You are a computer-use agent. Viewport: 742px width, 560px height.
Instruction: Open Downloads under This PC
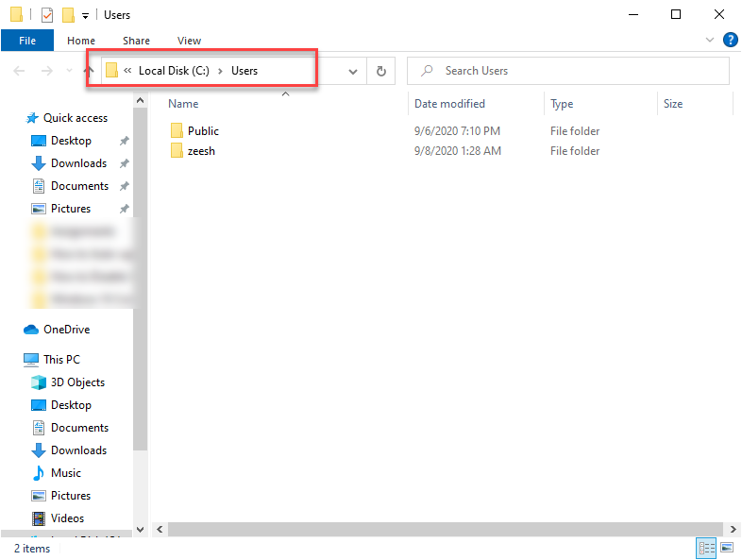(x=78, y=450)
